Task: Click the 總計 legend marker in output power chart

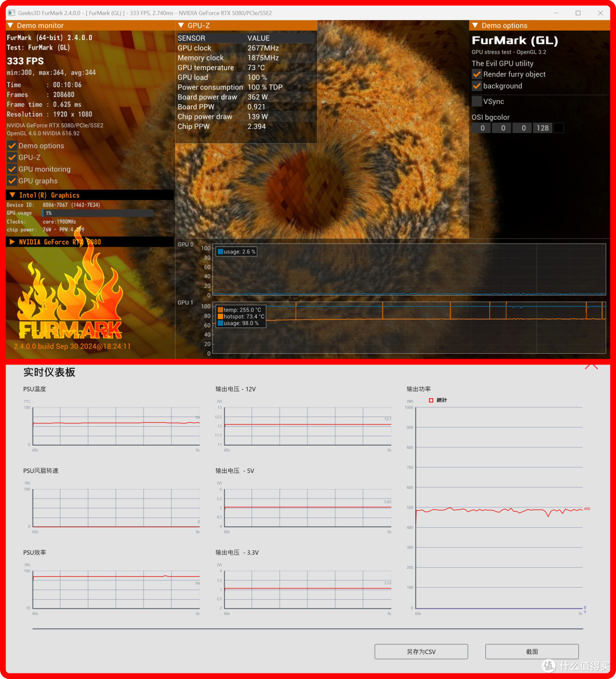Action: [431, 400]
